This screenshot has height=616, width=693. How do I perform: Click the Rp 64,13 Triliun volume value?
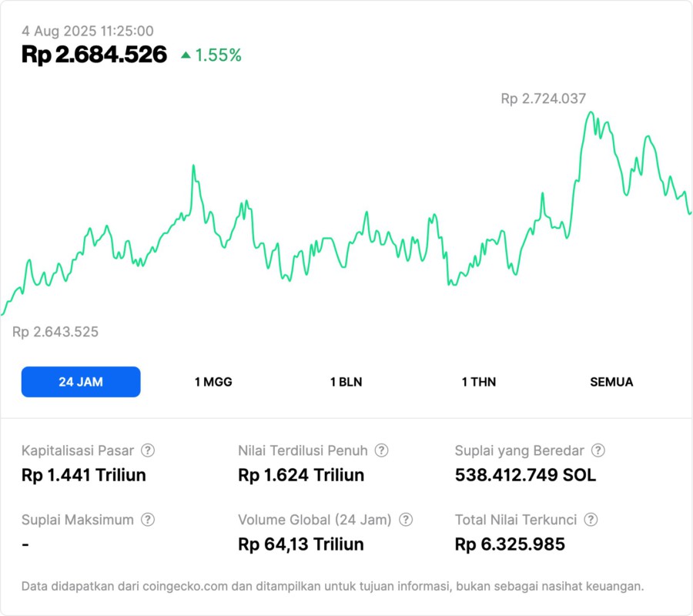(x=301, y=544)
